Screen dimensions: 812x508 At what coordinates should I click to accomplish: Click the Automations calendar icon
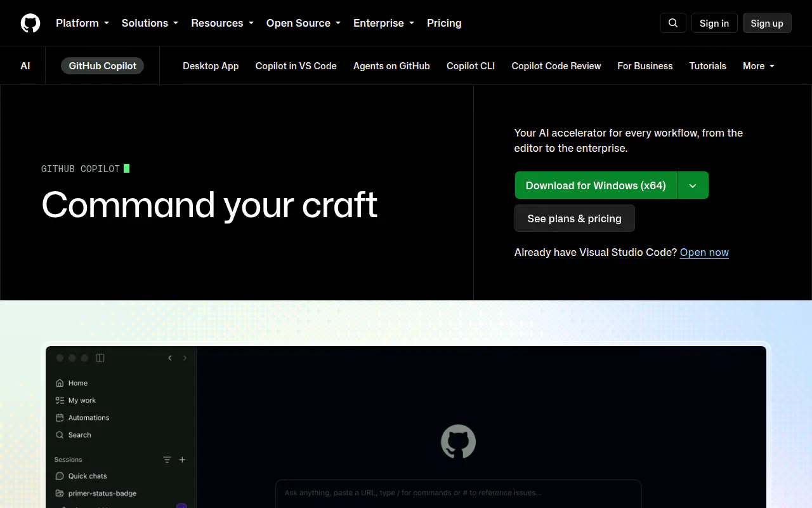click(60, 417)
